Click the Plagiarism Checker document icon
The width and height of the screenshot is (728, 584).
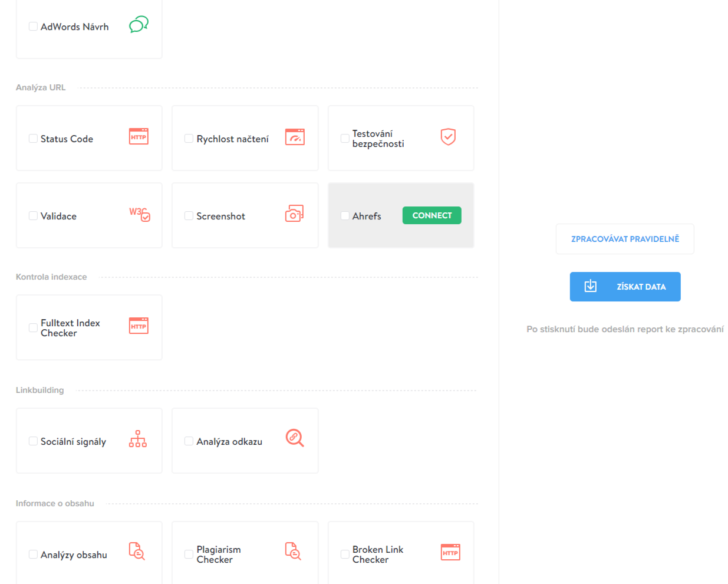pos(293,552)
